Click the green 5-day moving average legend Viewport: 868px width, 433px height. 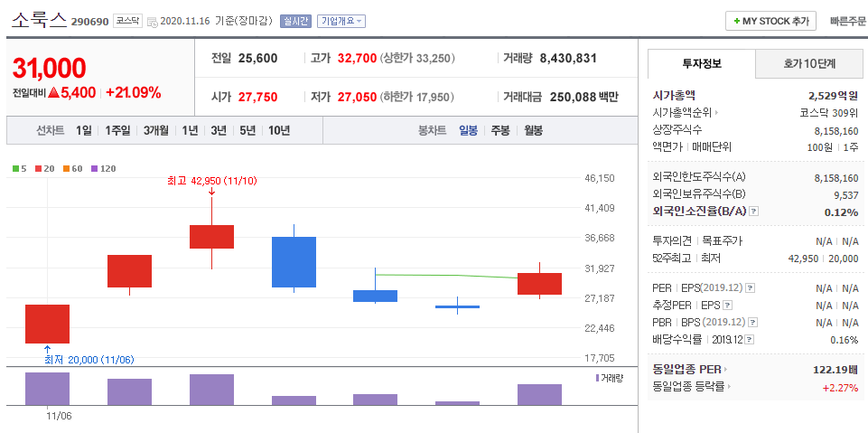[x=19, y=168]
